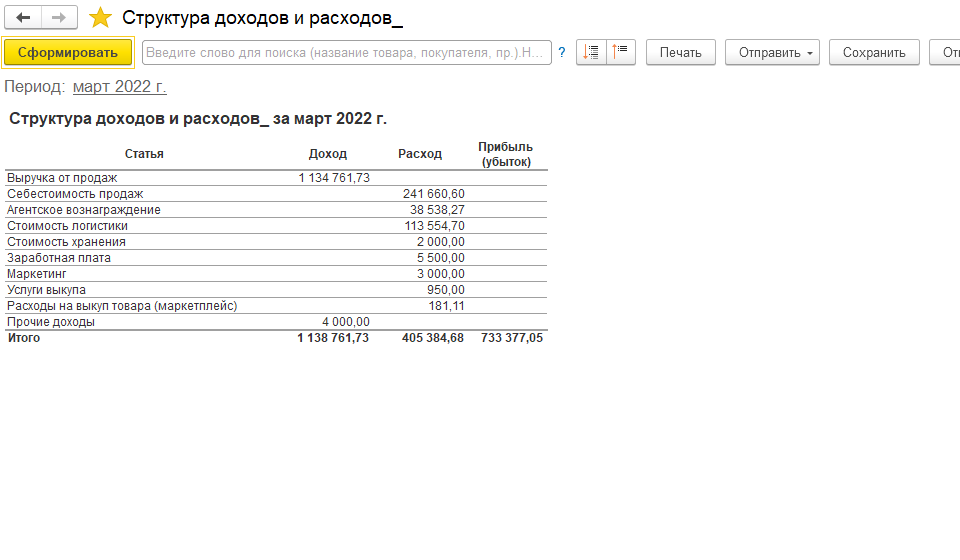The width and height of the screenshot is (960, 560).
Task: Click into the search text field
Action: coord(346,52)
